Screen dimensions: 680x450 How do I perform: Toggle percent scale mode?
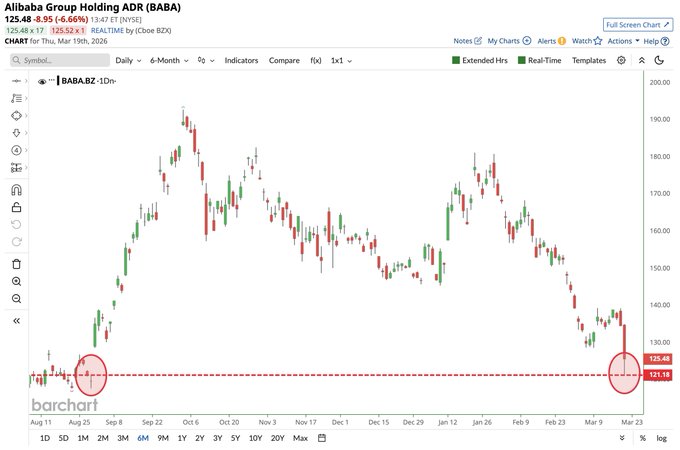pyautogui.click(x=642, y=438)
